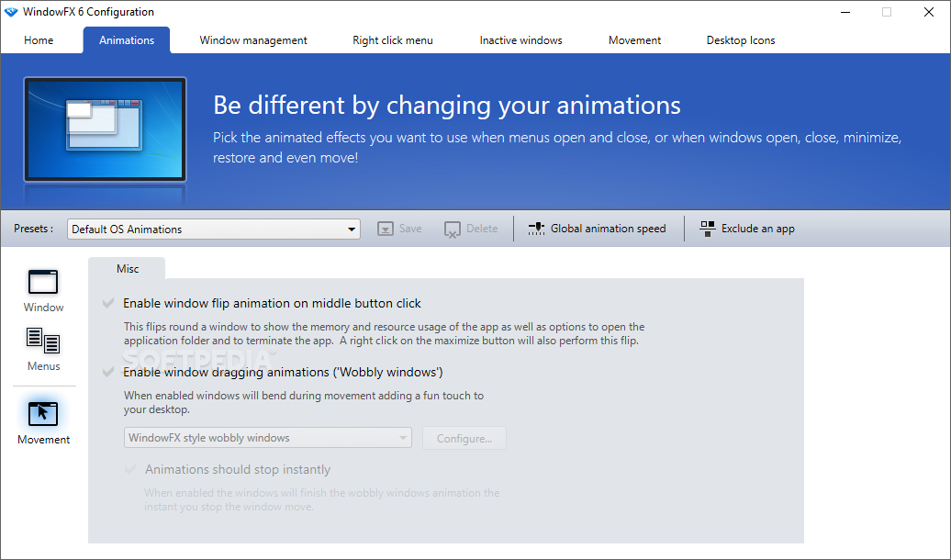Image resolution: width=951 pixels, height=560 pixels.
Task: Switch to the Home tab
Action: pyautogui.click(x=39, y=40)
